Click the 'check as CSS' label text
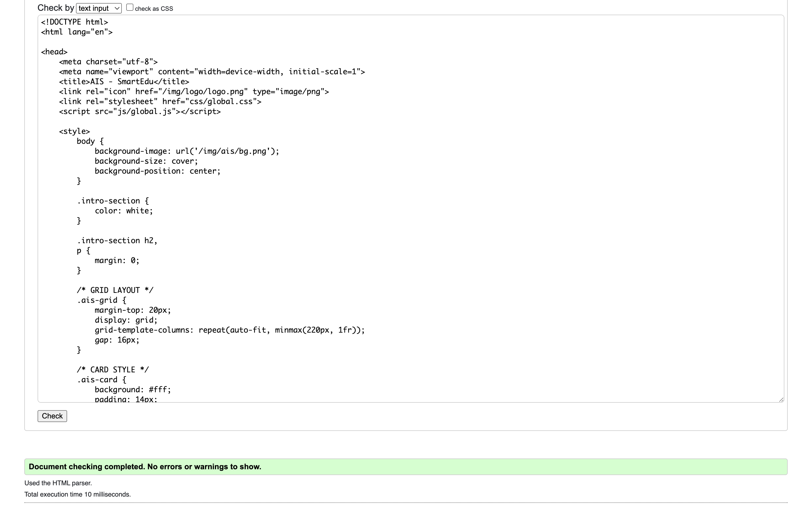 click(x=154, y=9)
